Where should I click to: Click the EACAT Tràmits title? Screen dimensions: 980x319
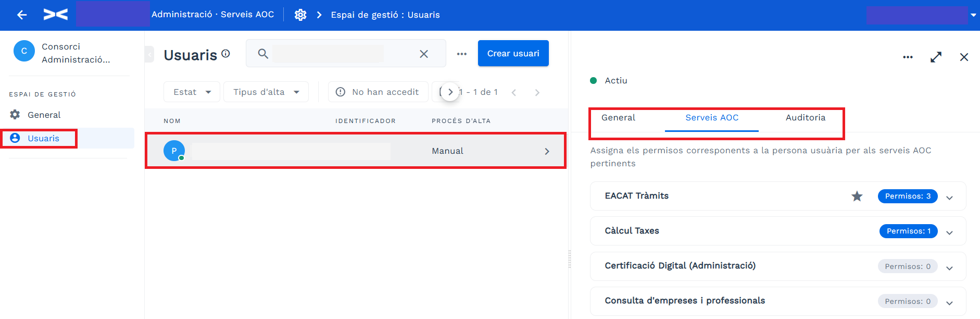(x=636, y=196)
